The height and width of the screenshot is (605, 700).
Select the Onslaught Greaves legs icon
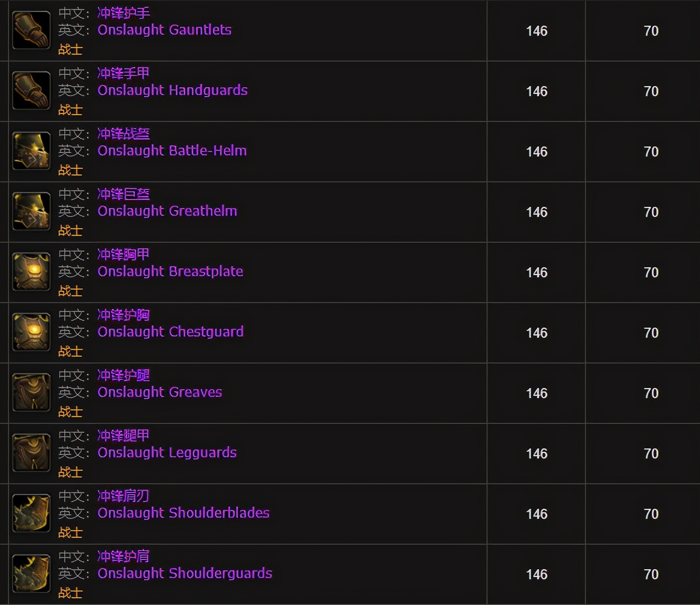tap(31, 393)
